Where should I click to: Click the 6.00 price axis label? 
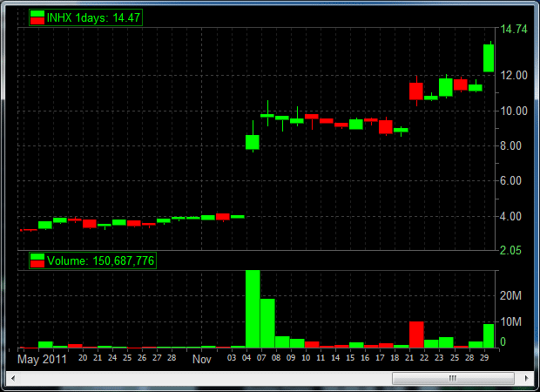510,180
